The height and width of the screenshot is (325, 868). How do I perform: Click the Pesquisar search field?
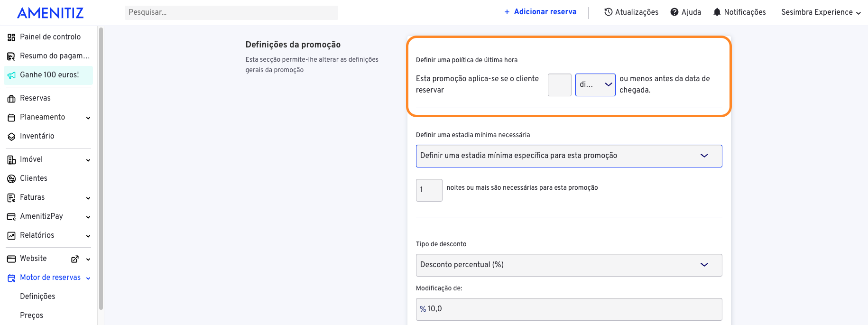pos(231,12)
